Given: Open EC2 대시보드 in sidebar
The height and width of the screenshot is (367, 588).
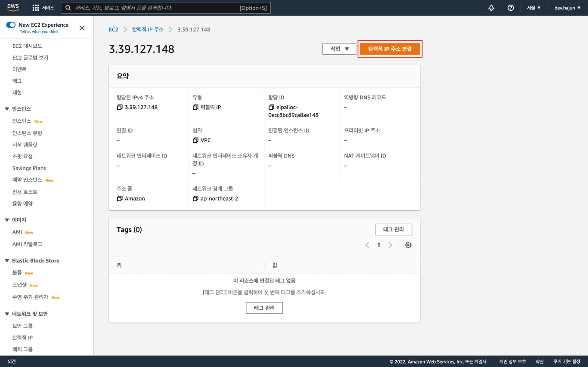Looking at the screenshot, I should click(27, 46).
